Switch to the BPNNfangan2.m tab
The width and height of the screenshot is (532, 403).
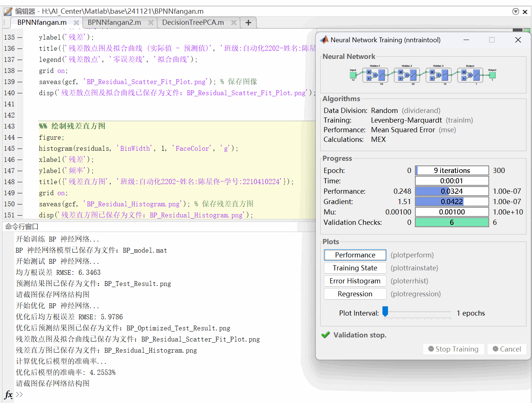(114, 23)
